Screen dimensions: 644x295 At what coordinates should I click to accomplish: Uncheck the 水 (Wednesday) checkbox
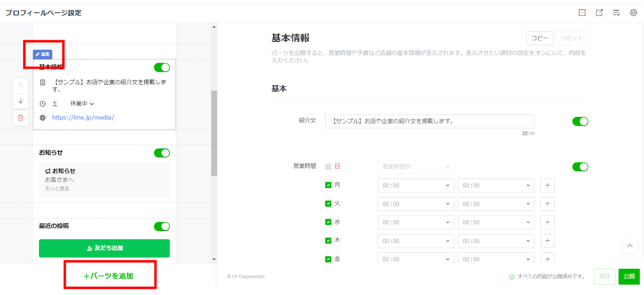pos(328,222)
